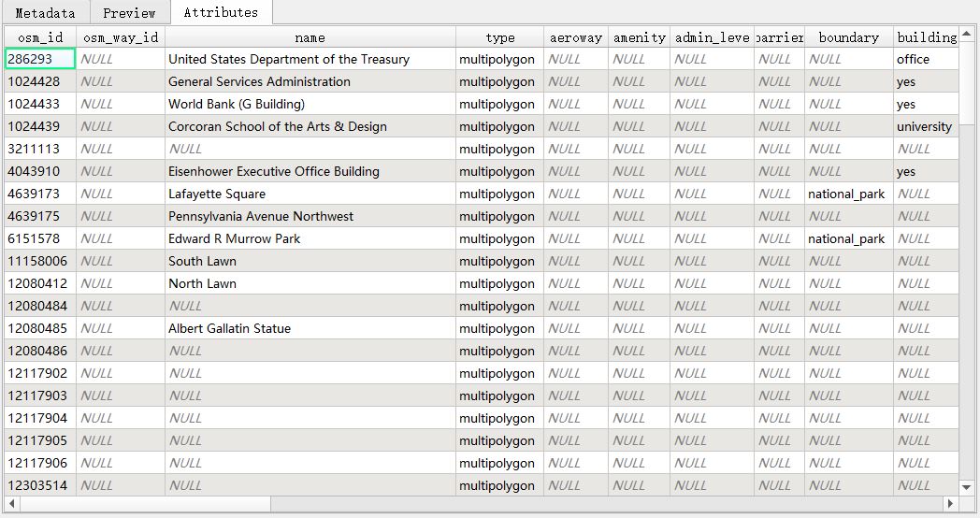Select the osm_id cell 4639175

40,217
